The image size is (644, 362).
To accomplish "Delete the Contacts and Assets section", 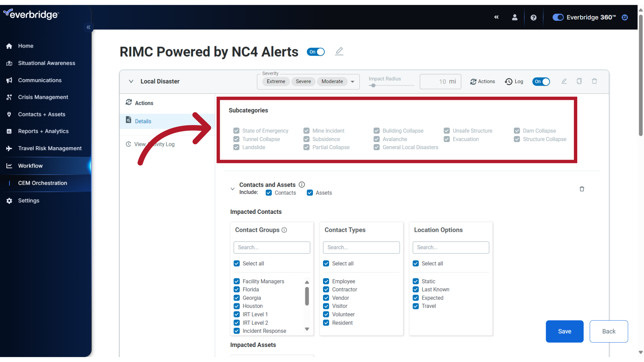I will coord(582,189).
